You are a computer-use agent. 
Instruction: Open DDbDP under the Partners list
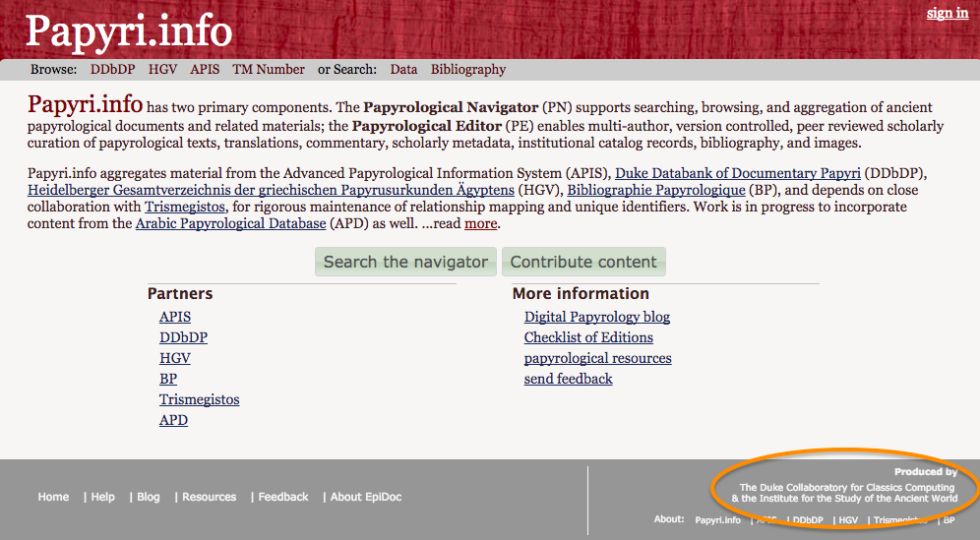pyautogui.click(x=183, y=337)
